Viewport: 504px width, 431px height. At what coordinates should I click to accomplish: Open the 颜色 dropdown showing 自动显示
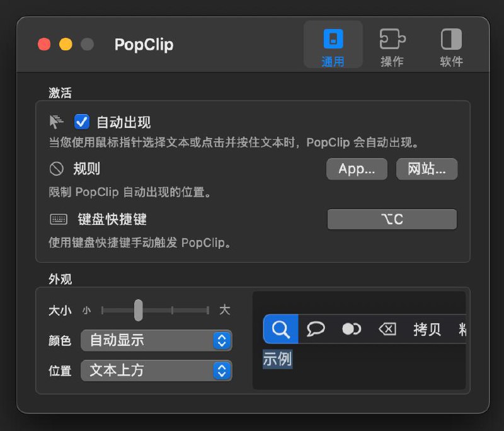point(156,340)
